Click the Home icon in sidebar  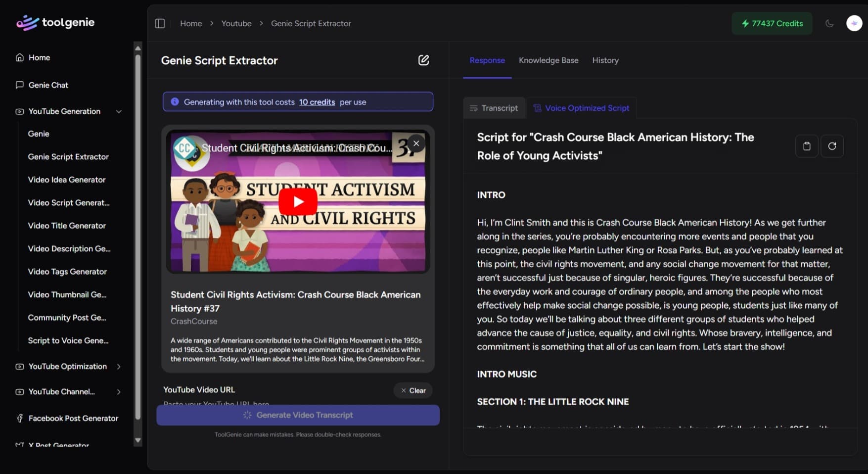(x=20, y=57)
